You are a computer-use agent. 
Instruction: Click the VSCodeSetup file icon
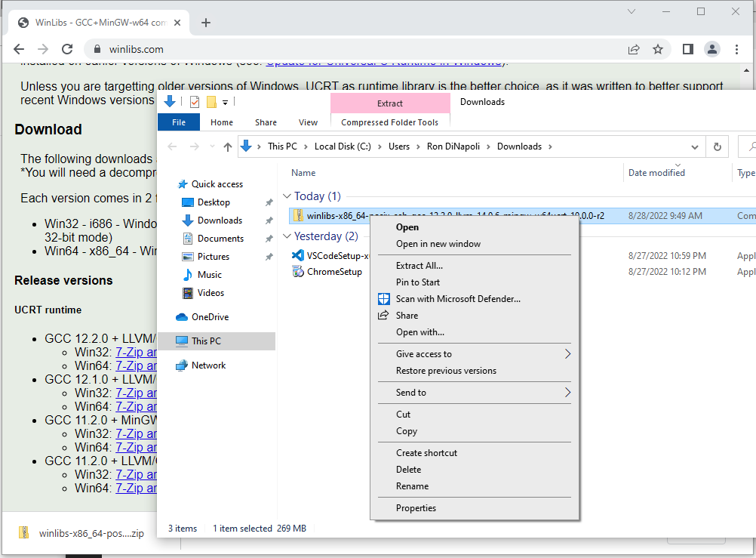click(298, 255)
